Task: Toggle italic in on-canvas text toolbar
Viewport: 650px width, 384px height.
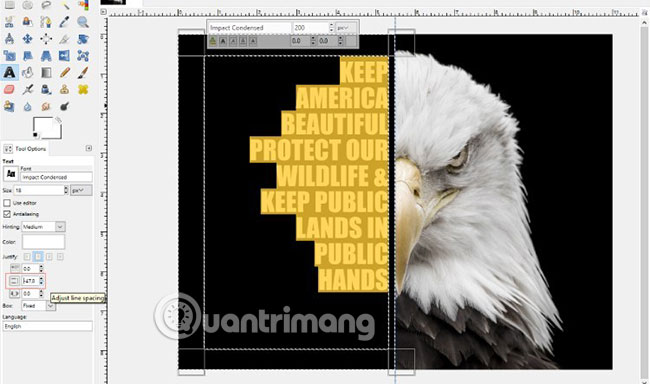Action: [x=233, y=41]
